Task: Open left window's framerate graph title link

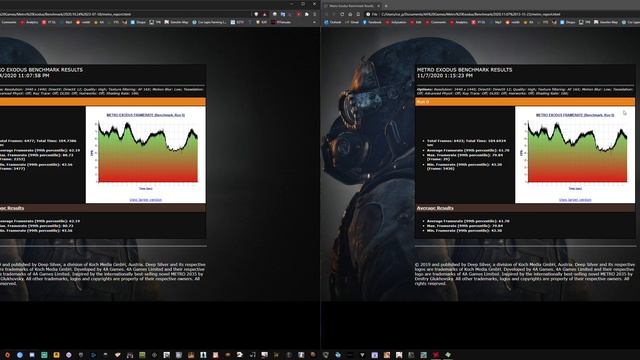Action: coord(146,115)
